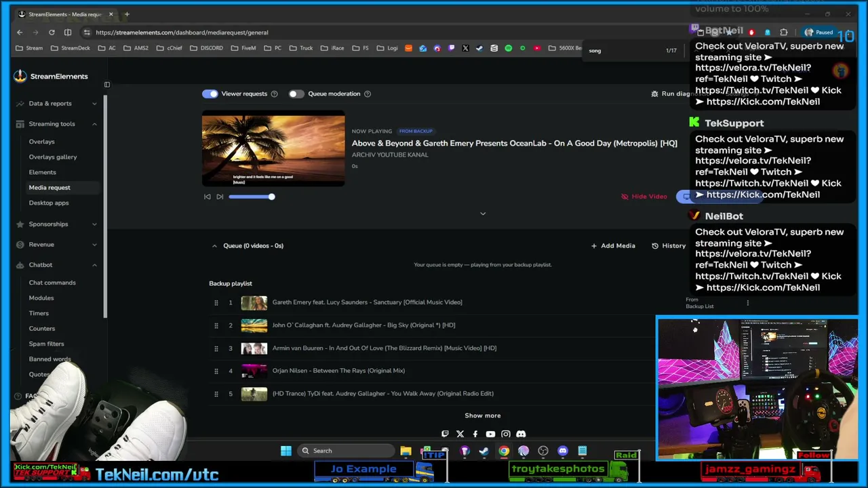Open Overlays in sidebar

pyautogui.click(x=41, y=142)
